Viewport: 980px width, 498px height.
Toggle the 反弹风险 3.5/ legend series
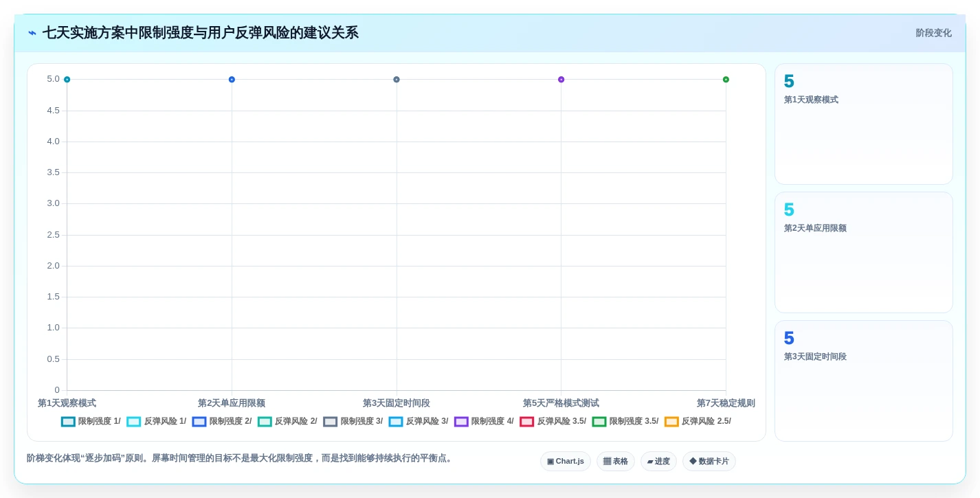pos(553,422)
